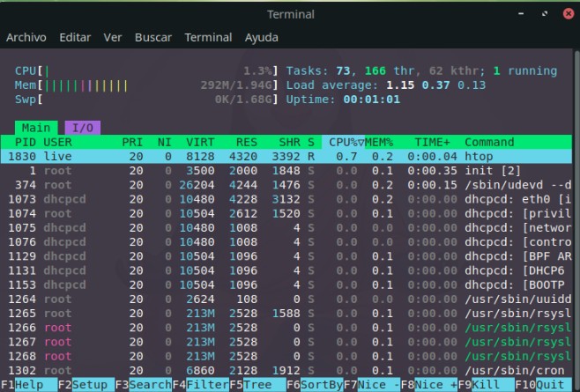
Task: Select dhcpcd process row PID 1076
Action: [286, 242]
